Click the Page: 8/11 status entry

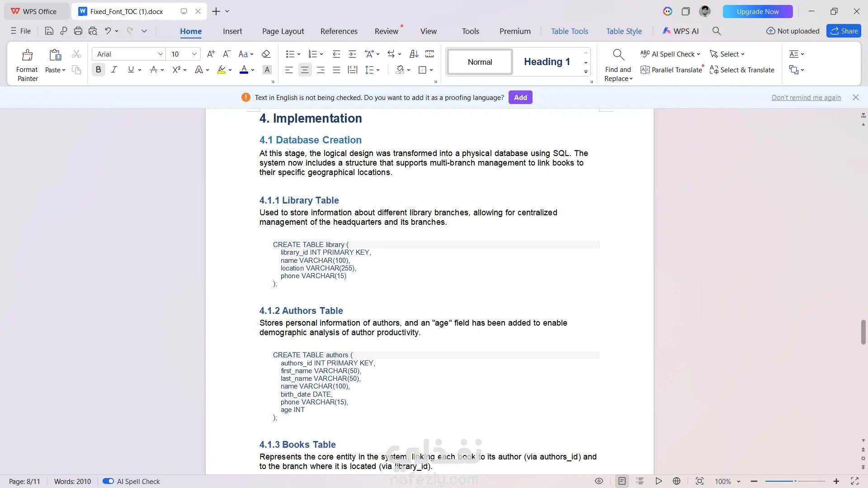[24, 481]
